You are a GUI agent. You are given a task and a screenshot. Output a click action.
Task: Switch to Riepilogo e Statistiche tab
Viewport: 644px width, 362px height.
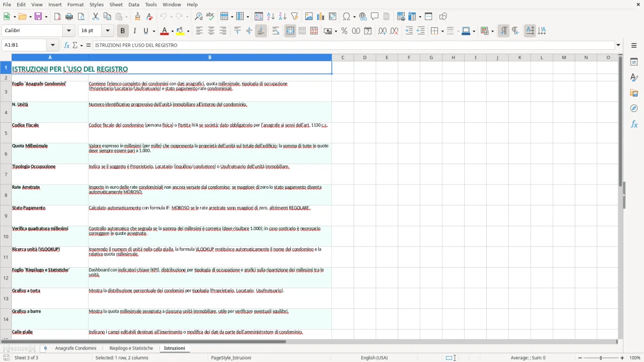click(131, 348)
